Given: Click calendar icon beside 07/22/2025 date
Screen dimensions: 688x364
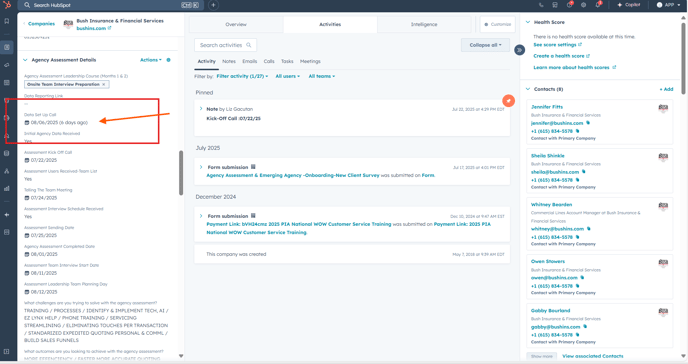Looking at the screenshot, I should (26, 160).
